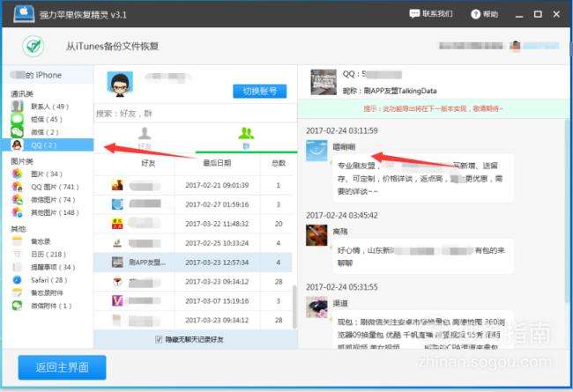The width and height of the screenshot is (573, 392).
Task: Click the group avatar beside QQ number
Action: click(324, 82)
